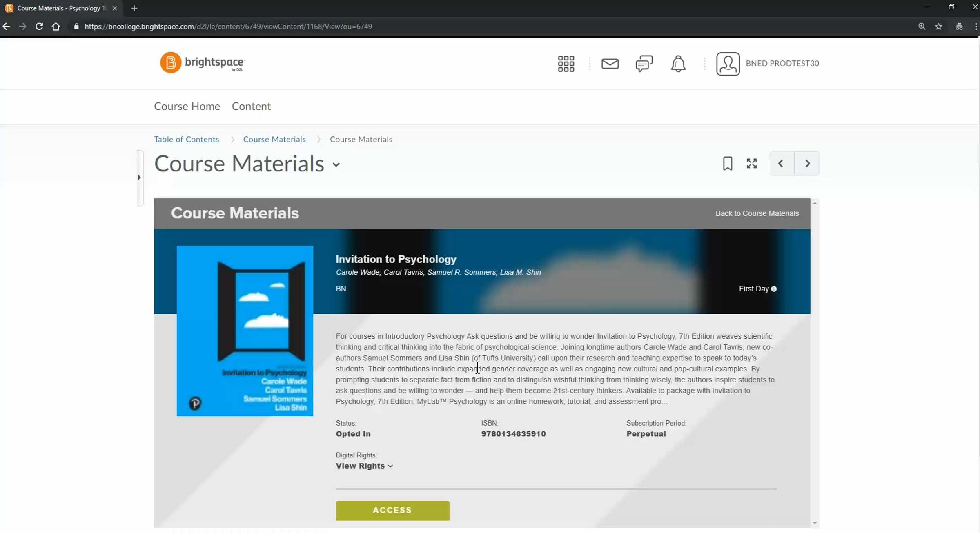Show First Day info tooltip icon

[x=774, y=289]
